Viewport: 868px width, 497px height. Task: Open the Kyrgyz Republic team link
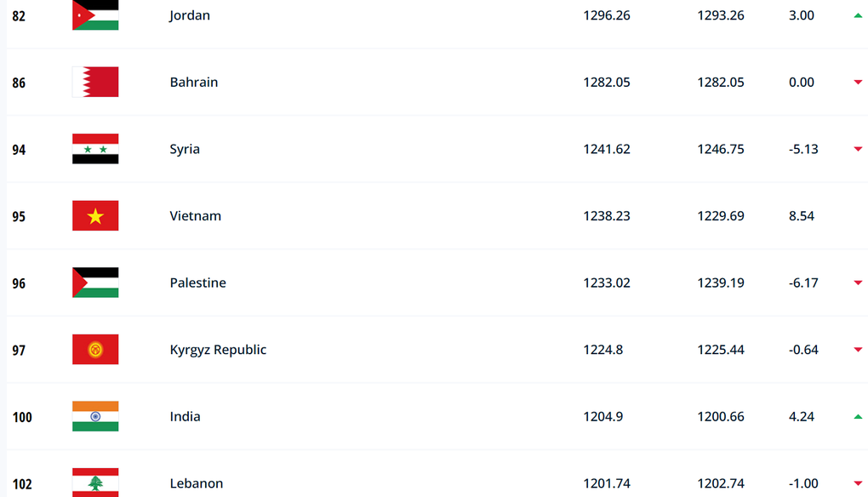218,350
